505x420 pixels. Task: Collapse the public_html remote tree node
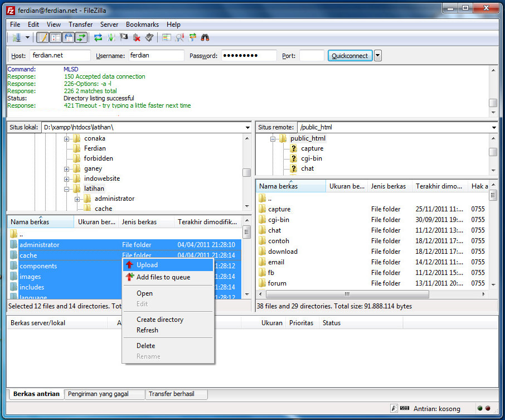tap(273, 139)
